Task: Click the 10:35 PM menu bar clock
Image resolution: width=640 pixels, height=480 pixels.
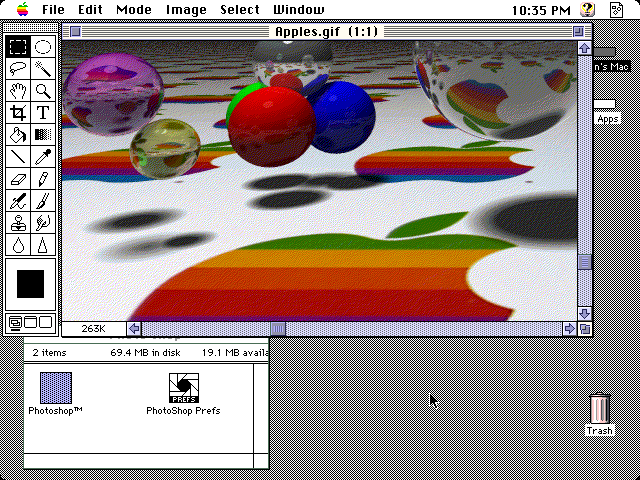Action: (x=541, y=10)
